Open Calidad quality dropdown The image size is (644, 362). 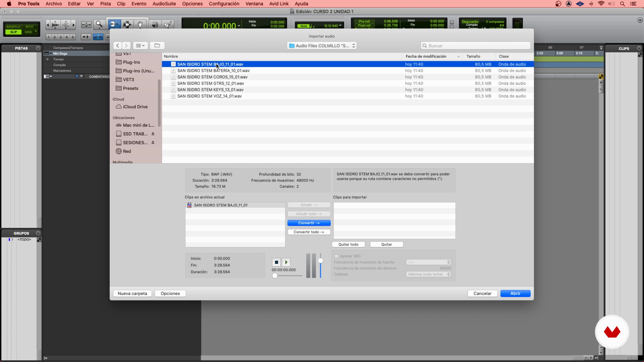click(x=428, y=274)
